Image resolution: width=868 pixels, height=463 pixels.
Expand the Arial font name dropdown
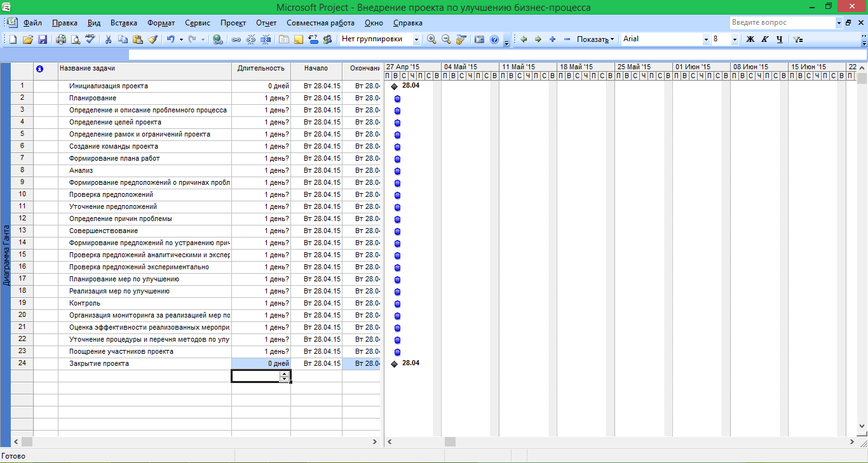[x=706, y=39]
